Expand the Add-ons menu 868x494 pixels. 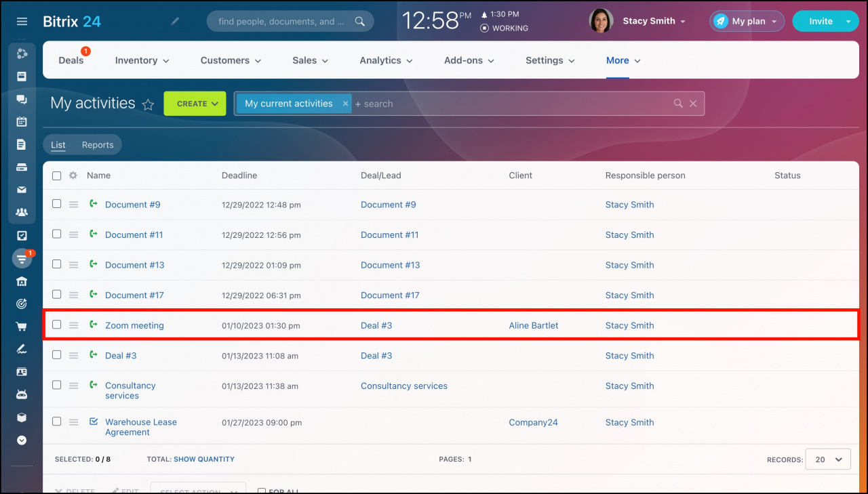tap(469, 60)
